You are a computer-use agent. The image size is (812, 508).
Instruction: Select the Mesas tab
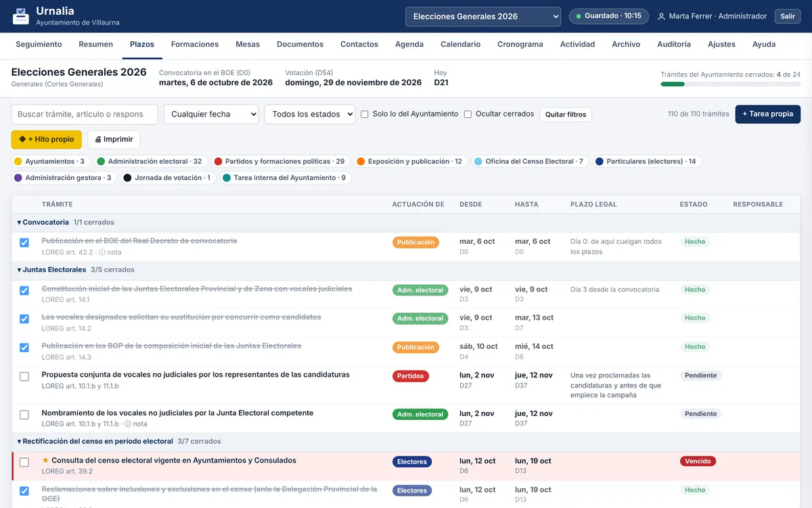pyautogui.click(x=248, y=45)
